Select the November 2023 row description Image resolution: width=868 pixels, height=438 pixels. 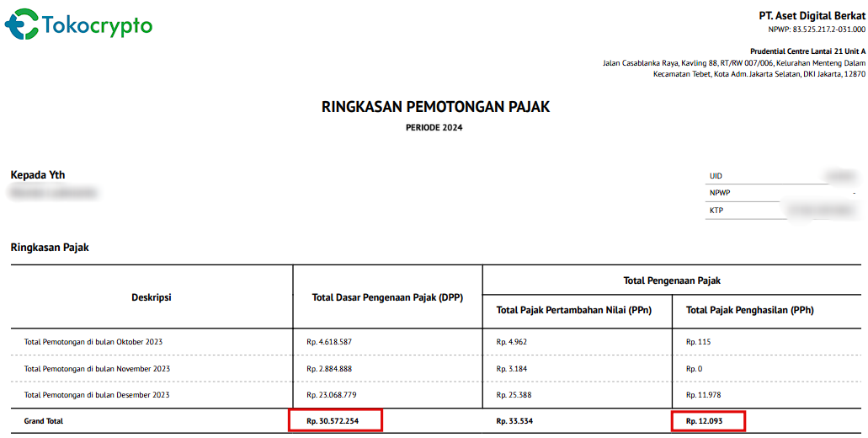point(97,368)
